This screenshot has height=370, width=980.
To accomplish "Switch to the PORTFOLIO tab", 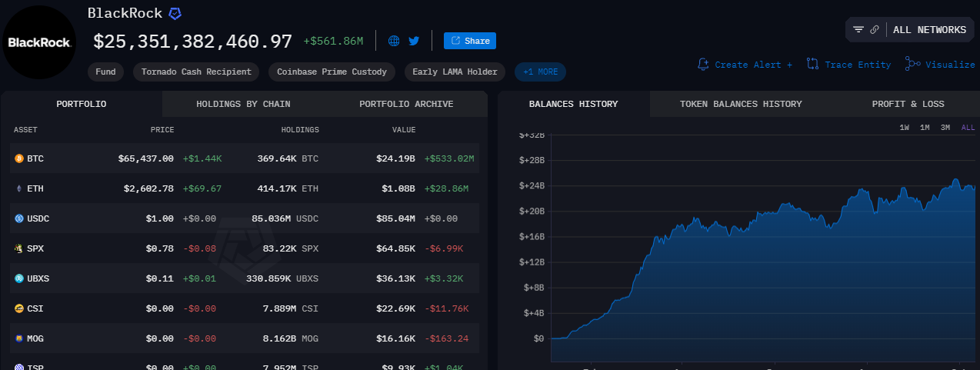I will 82,104.
